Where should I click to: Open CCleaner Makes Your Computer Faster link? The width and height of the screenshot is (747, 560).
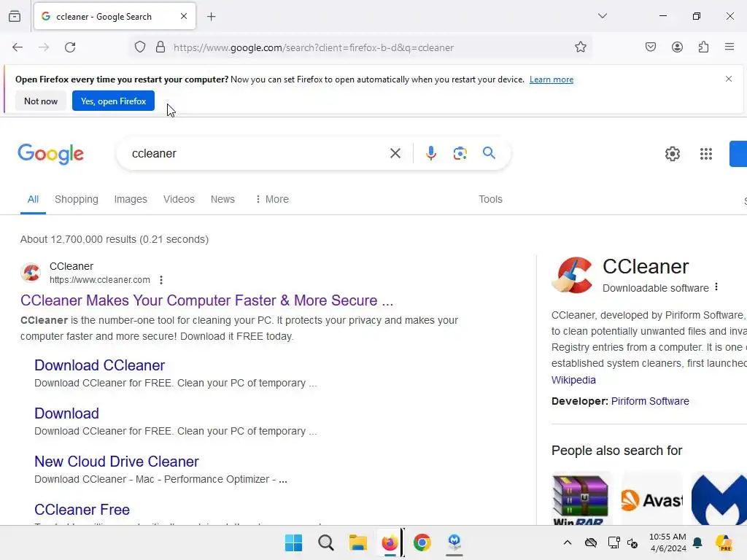pos(206,300)
